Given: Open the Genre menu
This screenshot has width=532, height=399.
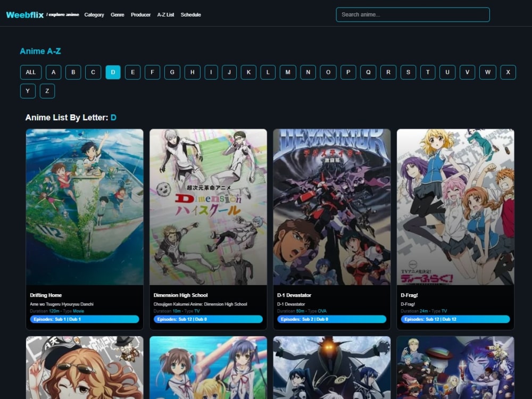Looking at the screenshot, I should pyautogui.click(x=118, y=14).
